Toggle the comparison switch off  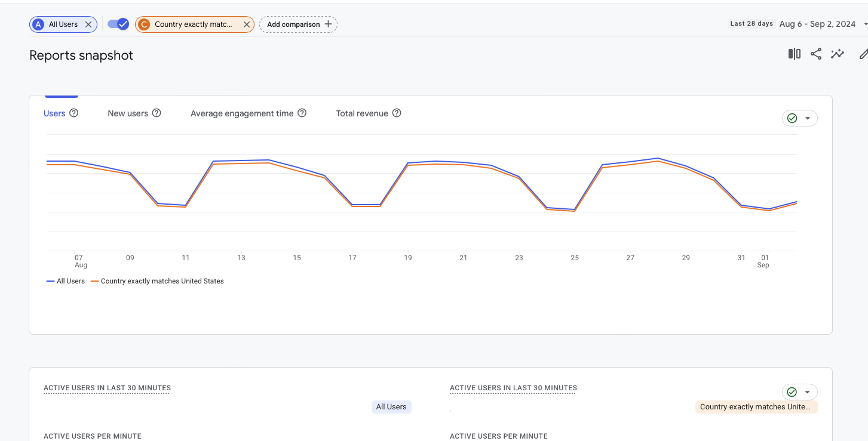(x=118, y=24)
